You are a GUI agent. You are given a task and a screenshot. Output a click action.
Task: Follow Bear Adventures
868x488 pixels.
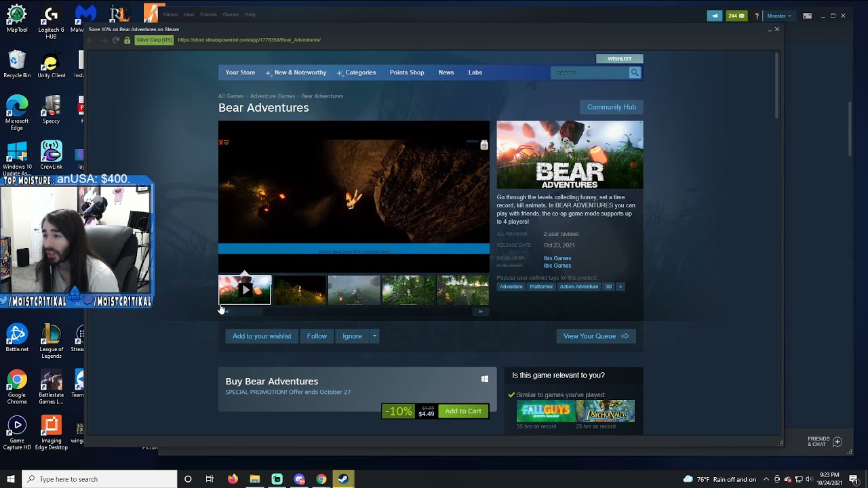tap(317, 336)
